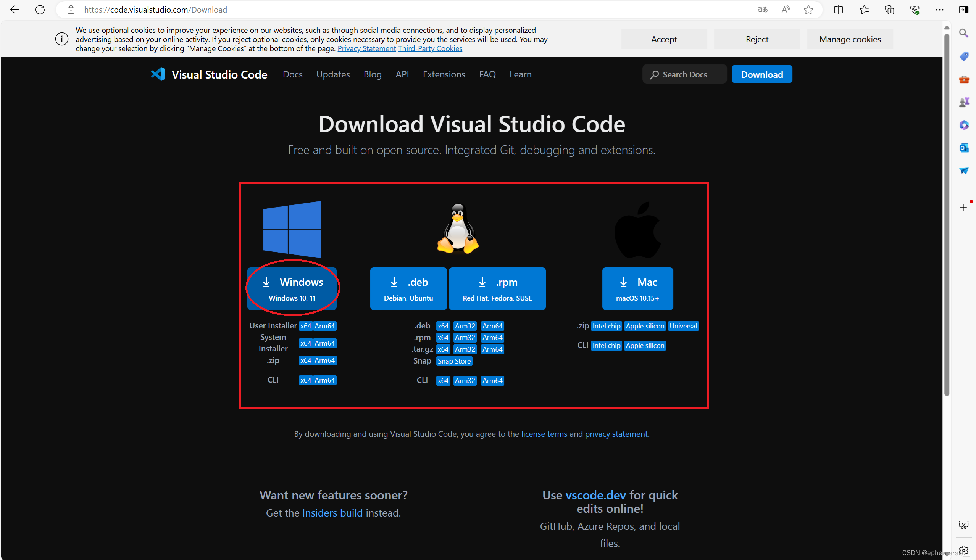Open the split screen browser icon
The height and width of the screenshot is (560, 976).
(838, 10)
